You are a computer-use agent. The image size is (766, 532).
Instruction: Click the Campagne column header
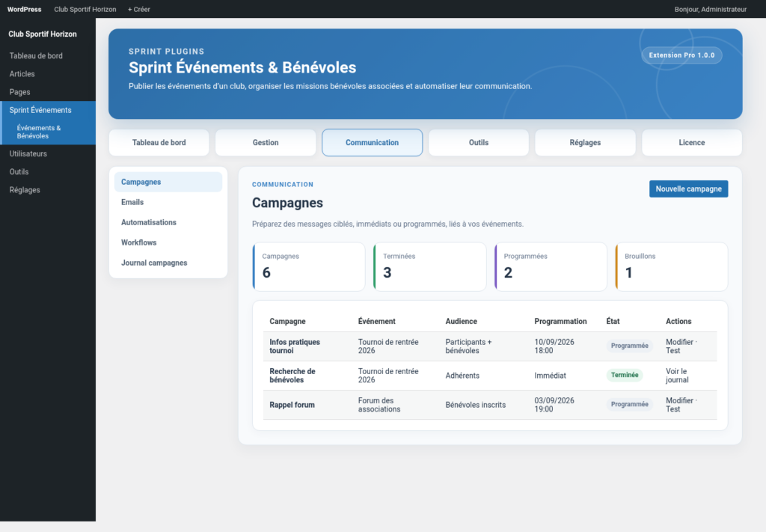pos(287,322)
